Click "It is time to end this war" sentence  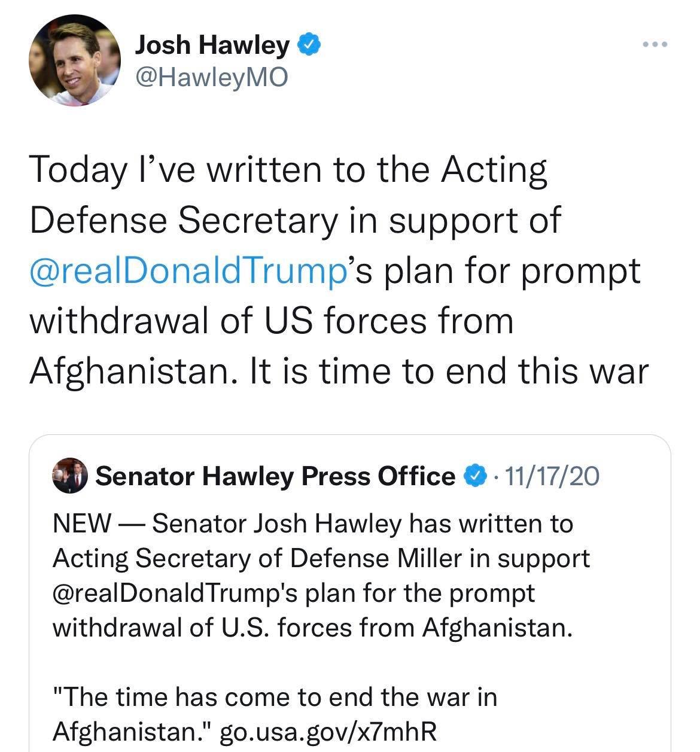(x=449, y=371)
